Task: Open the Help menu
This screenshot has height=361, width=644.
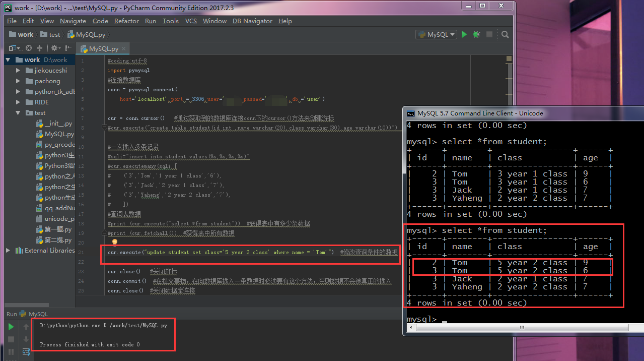Action: click(285, 21)
